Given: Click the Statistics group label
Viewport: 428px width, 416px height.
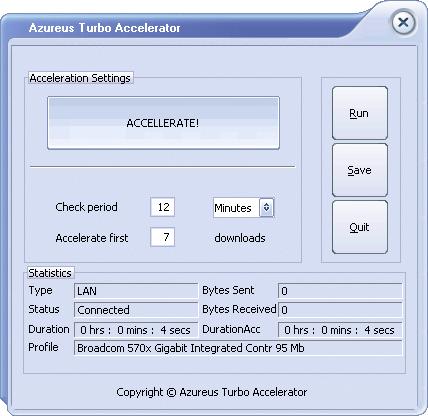Looking at the screenshot, I should 50,273.
